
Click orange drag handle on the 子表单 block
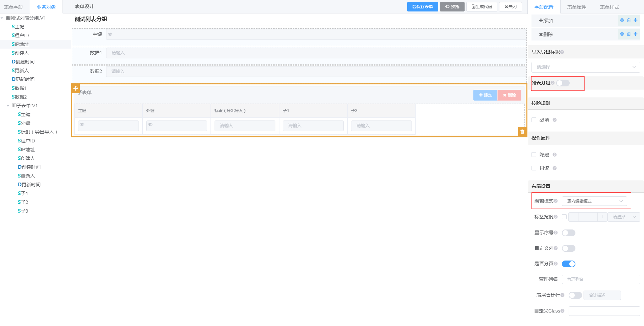pos(76,88)
